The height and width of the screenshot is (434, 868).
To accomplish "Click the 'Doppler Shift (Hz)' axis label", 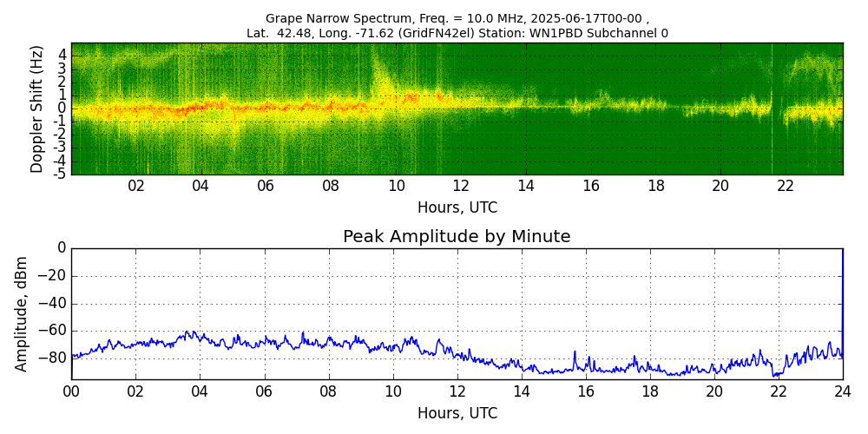I will coord(37,109).
